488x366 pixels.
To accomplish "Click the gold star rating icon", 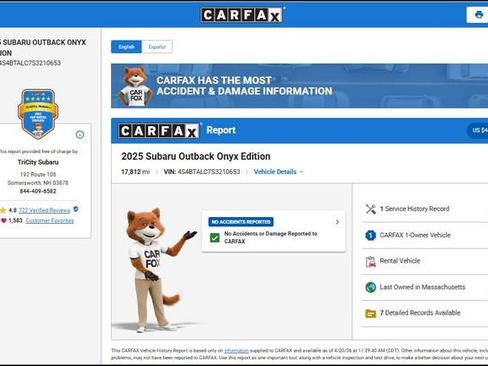I will 3,210.
